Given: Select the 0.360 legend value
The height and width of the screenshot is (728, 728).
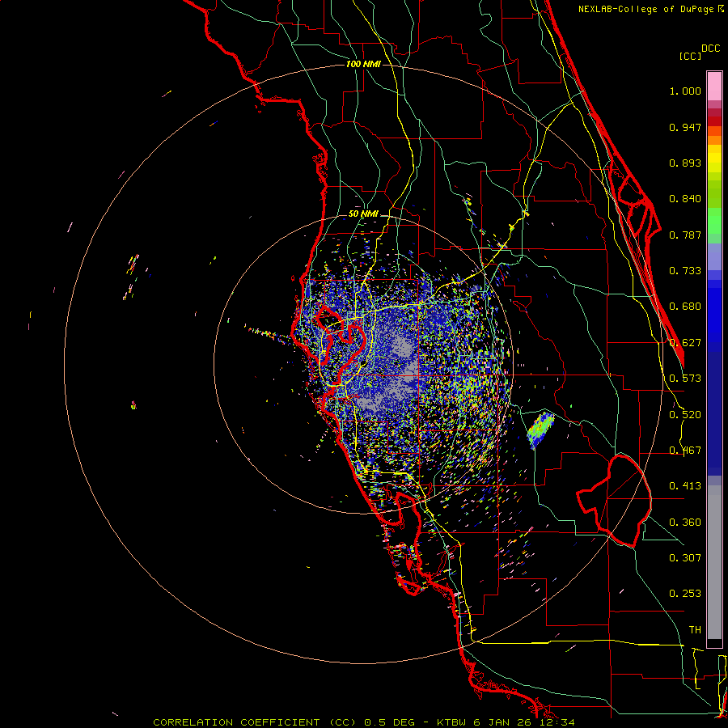Looking at the screenshot, I should pos(685,523).
